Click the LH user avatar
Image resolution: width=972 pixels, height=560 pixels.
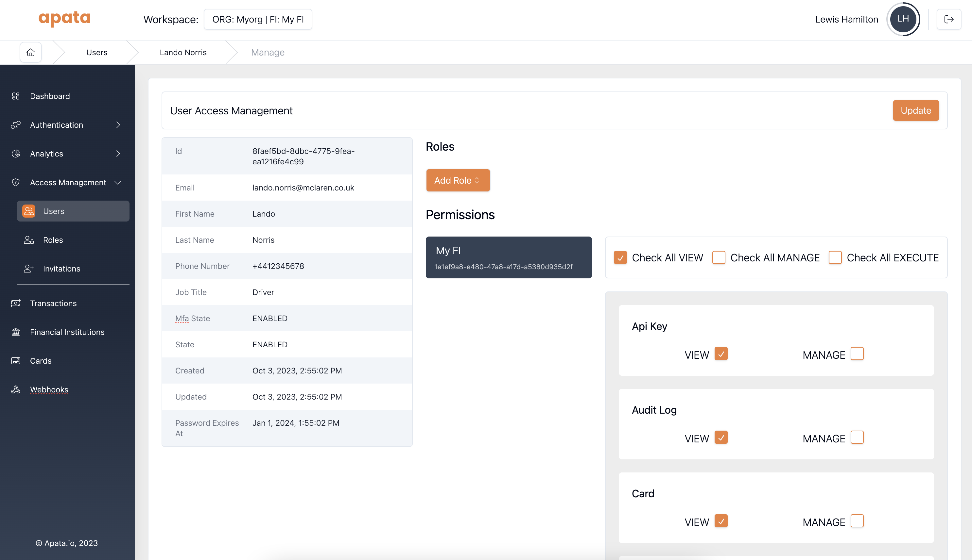pos(903,19)
